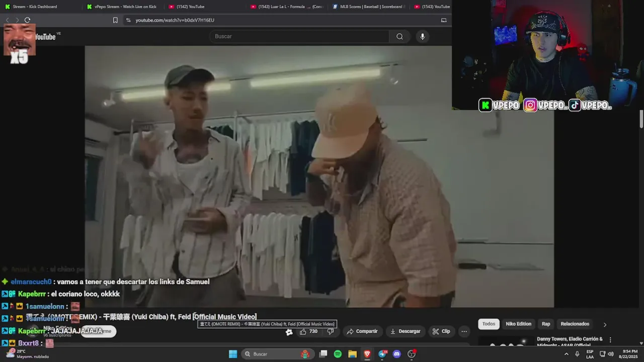Click the Descargar download button
This screenshot has height=362, width=644.
click(405, 331)
